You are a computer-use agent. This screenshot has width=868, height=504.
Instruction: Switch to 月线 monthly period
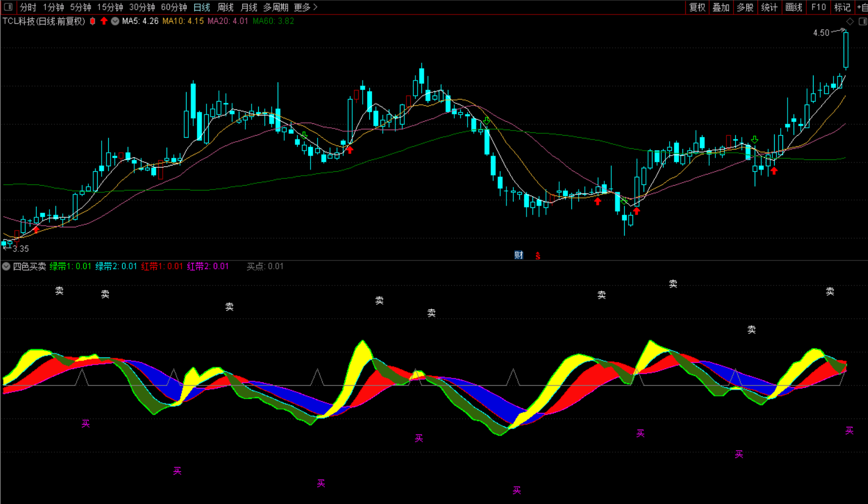pos(249,7)
